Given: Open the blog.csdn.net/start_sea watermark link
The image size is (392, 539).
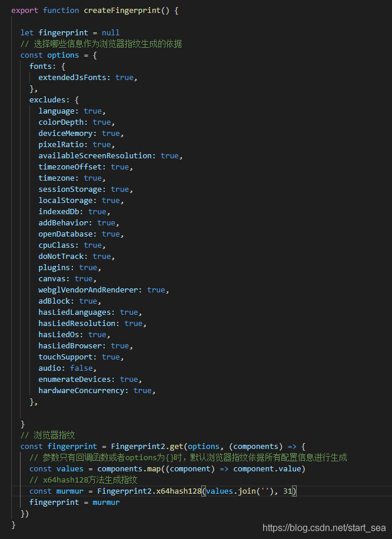Looking at the screenshot, I should pos(324,528).
